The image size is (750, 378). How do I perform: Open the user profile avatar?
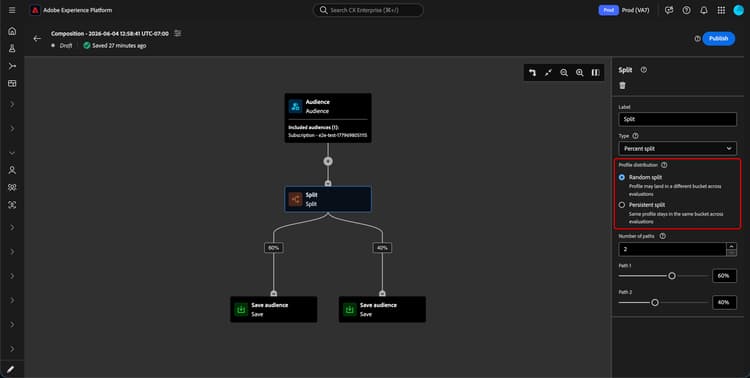click(x=739, y=10)
